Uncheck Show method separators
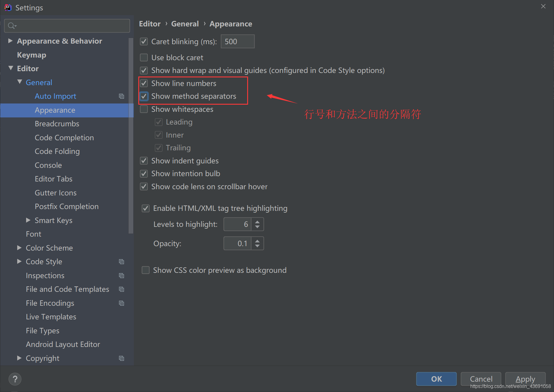The width and height of the screenshot is (554, 392). 144,96
